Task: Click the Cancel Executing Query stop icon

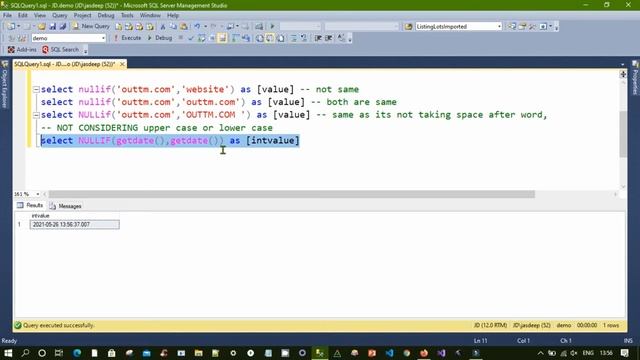Action: [181, 38]
